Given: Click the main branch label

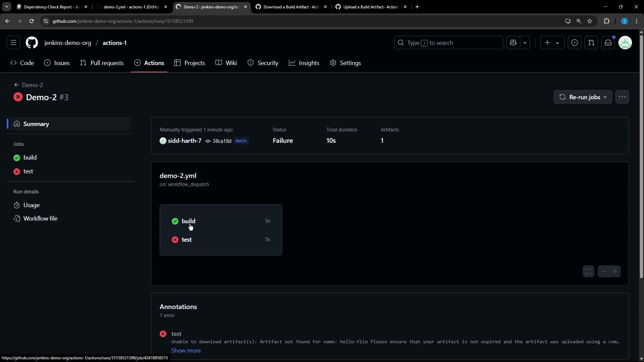Looking at the screenshot, I should (x=241, y=141).
